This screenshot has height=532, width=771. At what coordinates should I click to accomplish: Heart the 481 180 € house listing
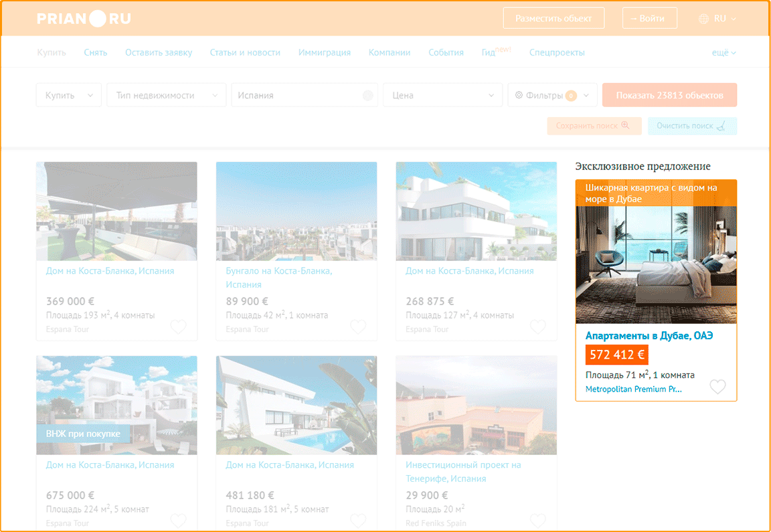pos(358,520)
